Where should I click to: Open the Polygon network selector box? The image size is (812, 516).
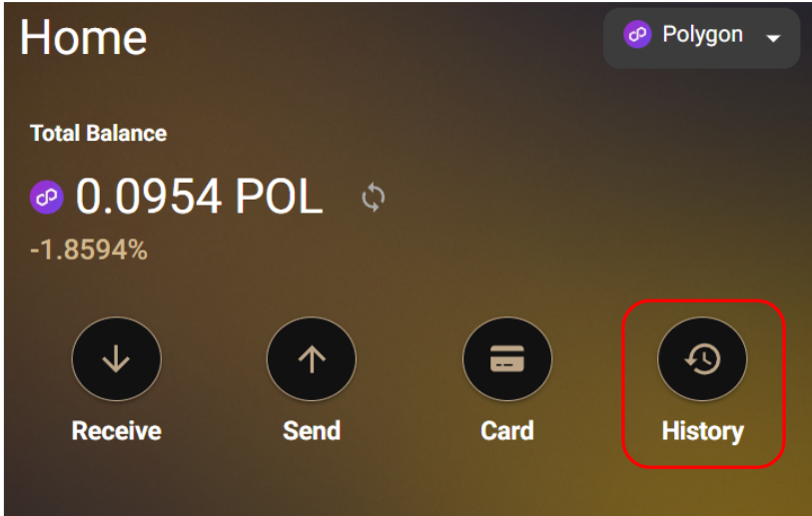pos(702,38)
